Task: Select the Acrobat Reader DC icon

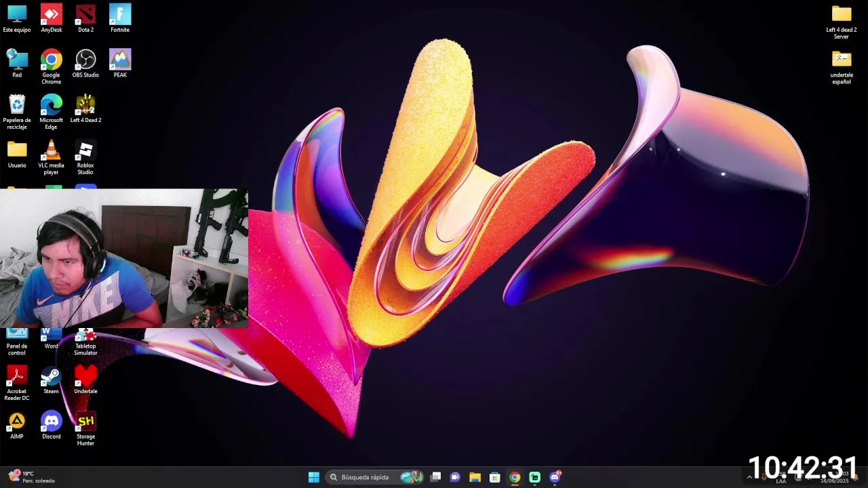Action: pyautogui.click(x=17, y=384)
